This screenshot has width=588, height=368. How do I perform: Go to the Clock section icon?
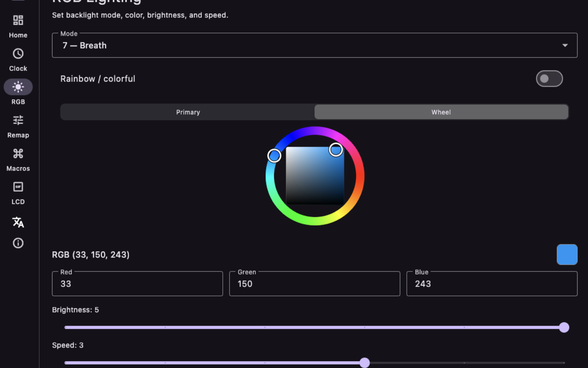[18, 54]
